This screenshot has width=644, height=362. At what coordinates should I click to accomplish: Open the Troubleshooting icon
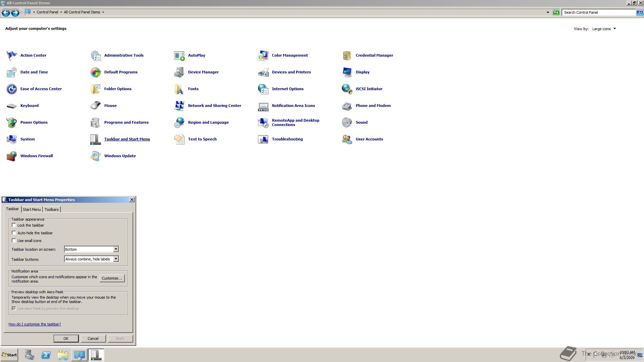pos(263,139)
